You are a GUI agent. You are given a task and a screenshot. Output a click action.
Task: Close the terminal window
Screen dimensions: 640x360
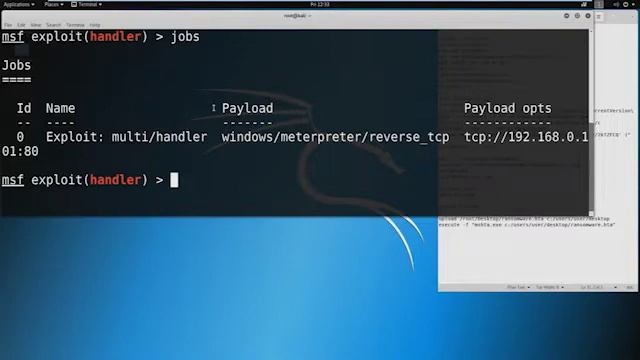(x=588, y=16)
